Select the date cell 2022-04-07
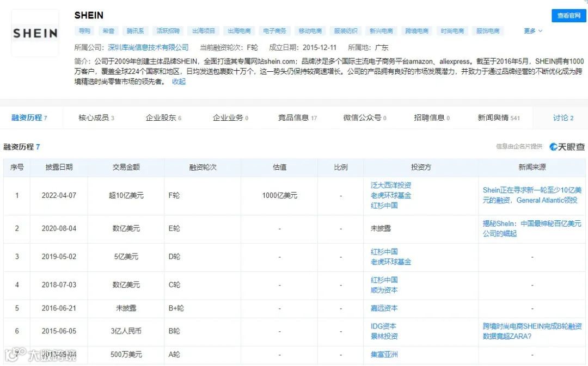The height and width of the screenshot is (366, 588). click(59, 196)
